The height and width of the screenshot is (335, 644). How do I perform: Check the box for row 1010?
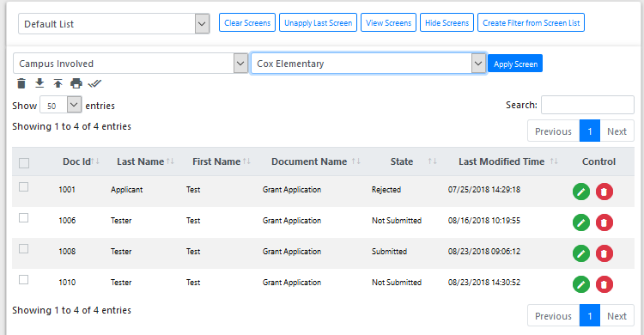(24, 279)
